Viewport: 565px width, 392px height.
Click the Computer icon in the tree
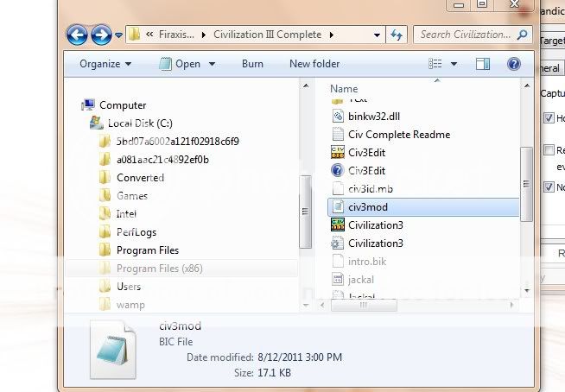click(x=88, y=104)
